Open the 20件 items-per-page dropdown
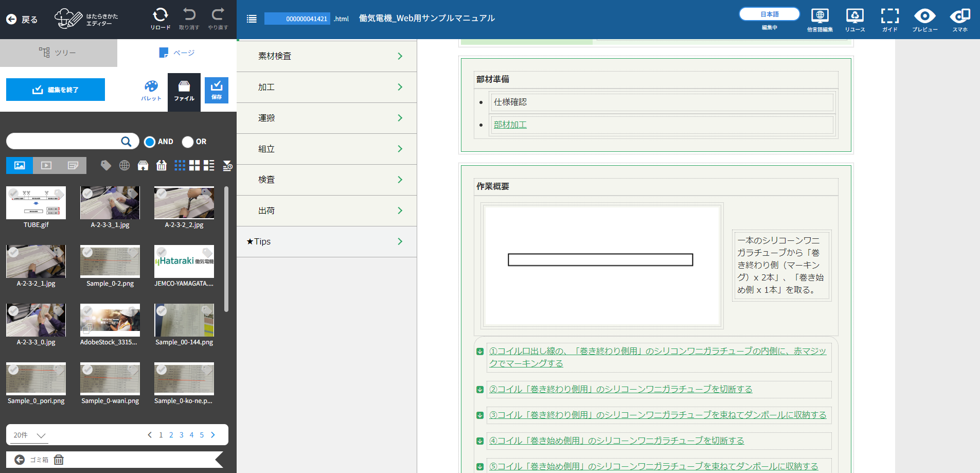Image resolution: width=980 pixels, height=473 pixels. [x=30, y=435]
